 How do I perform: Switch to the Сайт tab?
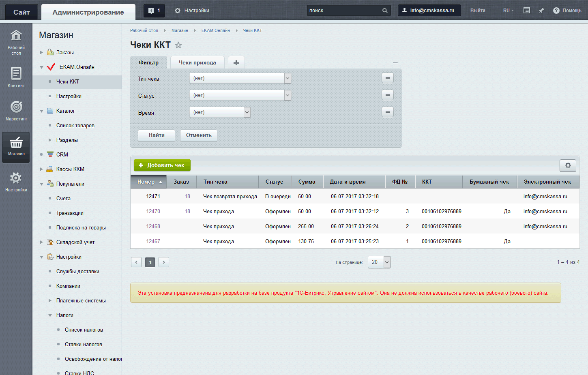[21, 12]
